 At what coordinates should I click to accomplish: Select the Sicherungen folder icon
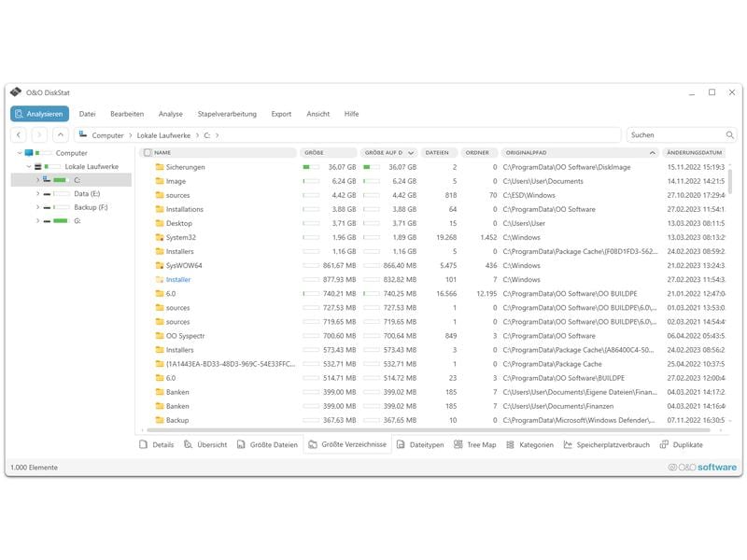pyautogui.click(x=160, y=167)
